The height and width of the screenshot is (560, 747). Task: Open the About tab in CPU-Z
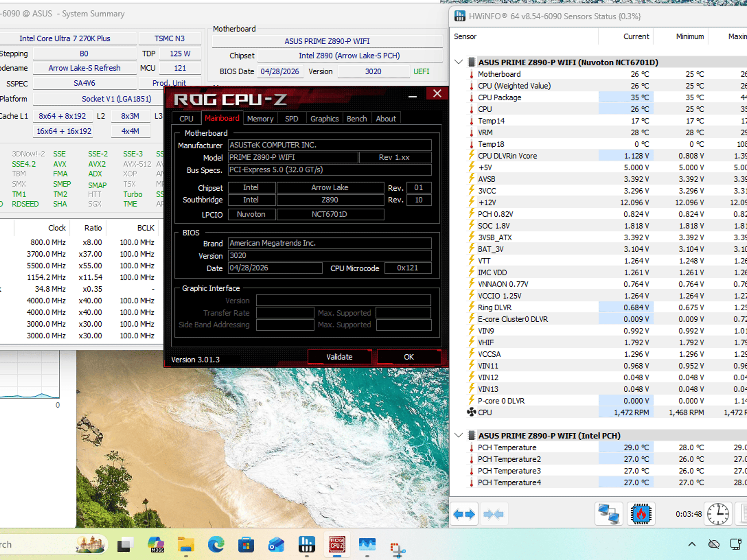tap(386, 119)
